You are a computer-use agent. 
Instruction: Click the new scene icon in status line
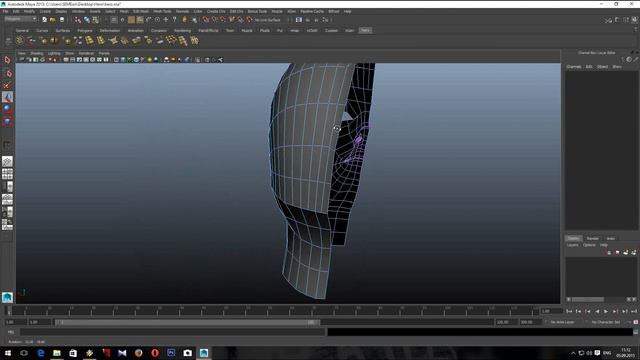[44, 20]
